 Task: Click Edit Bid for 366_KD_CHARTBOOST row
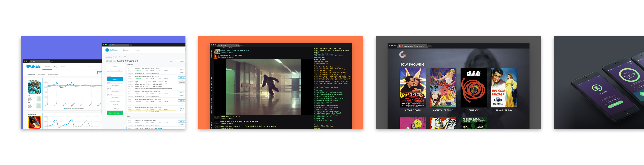pyautogui.click(x=182, y=108)
